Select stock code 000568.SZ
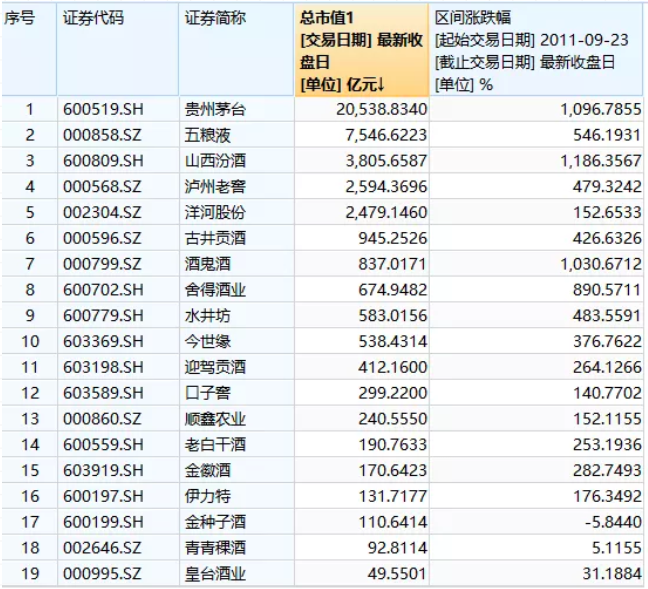The width and height of the screenshot is (648, 589). [102, 187]
